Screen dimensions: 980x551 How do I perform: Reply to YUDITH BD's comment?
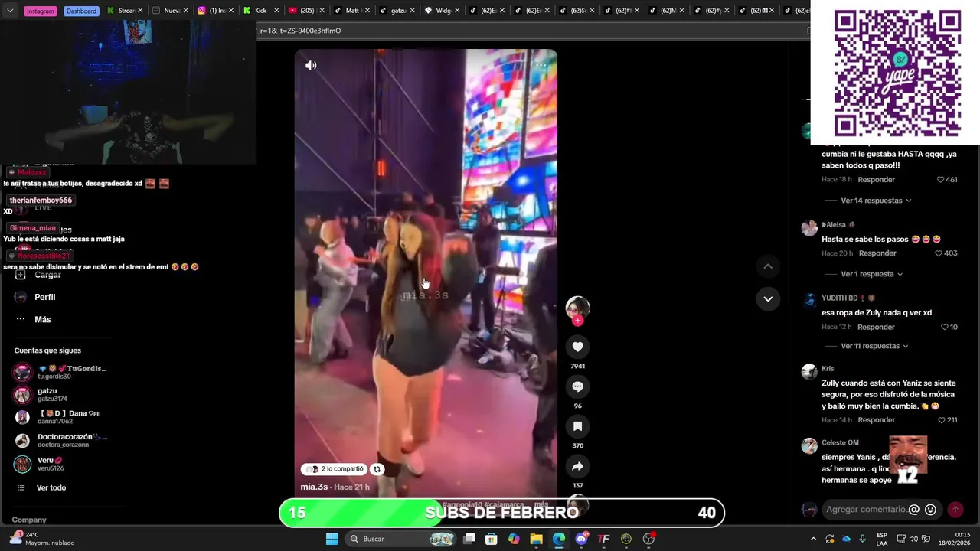[x=877, y=327]
